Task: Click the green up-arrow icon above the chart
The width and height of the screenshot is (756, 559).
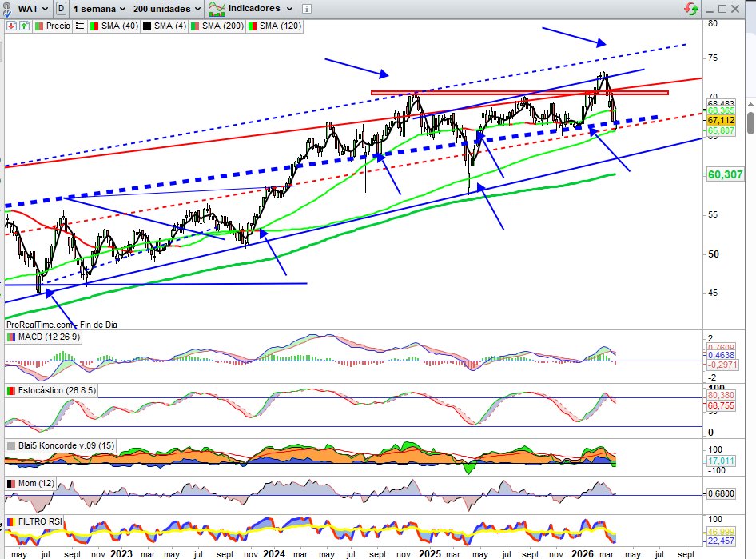Action: point(24,26)
